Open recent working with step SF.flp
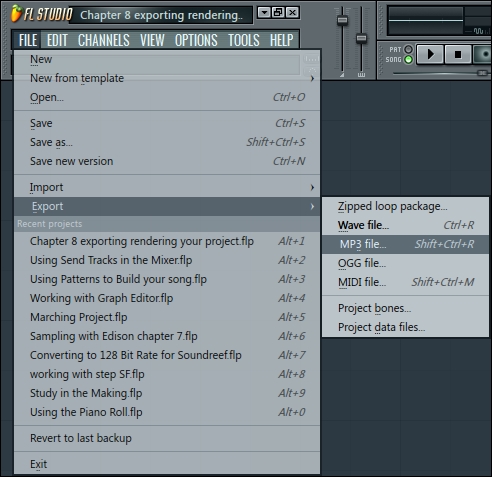Image resolution: width=492 pixels, height=477 pixels. click(x=167, y=374)
